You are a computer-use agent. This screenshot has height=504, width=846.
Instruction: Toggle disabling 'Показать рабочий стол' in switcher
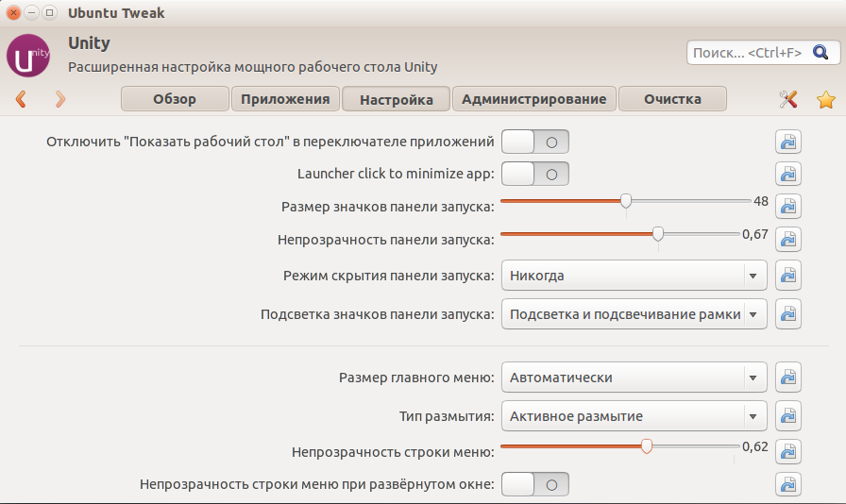[535, 143]
